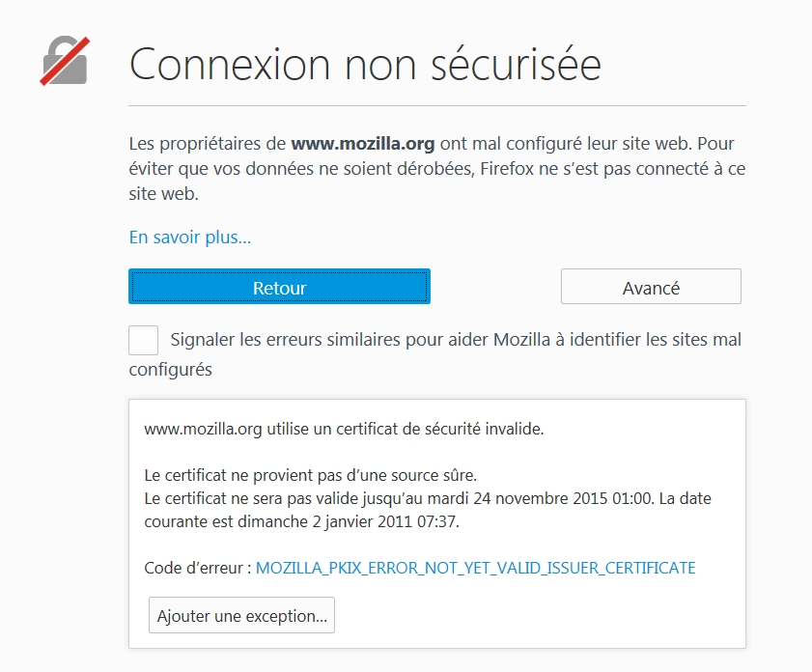This screenshot has height=672, width=812.
Task: Click the 'configurés' word under the checkbox
Action: click(170, 370)
